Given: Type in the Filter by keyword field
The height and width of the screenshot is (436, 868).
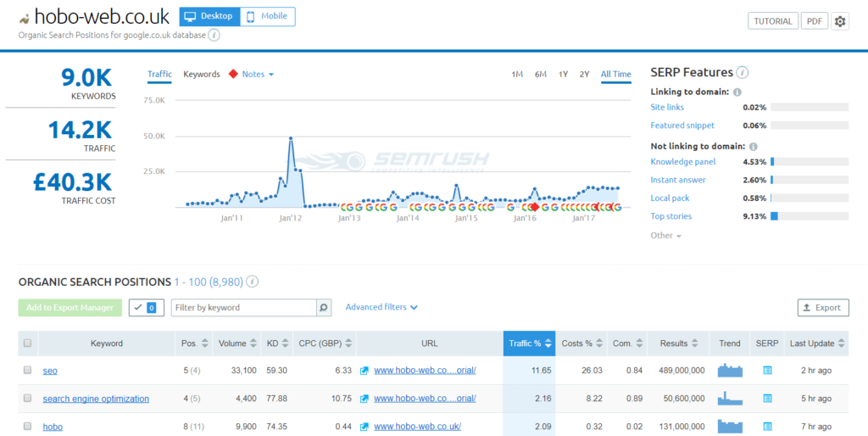Looking at the screenshot, I should [244, 308].
